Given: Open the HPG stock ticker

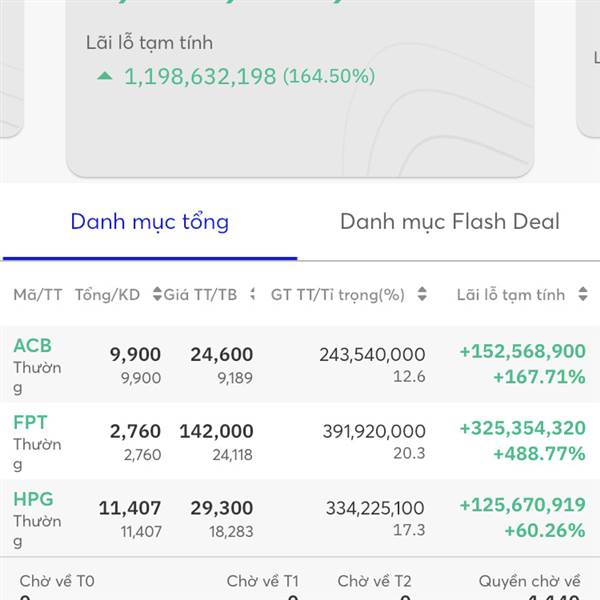Looking at the screenshot, I should tap(33, 499).
